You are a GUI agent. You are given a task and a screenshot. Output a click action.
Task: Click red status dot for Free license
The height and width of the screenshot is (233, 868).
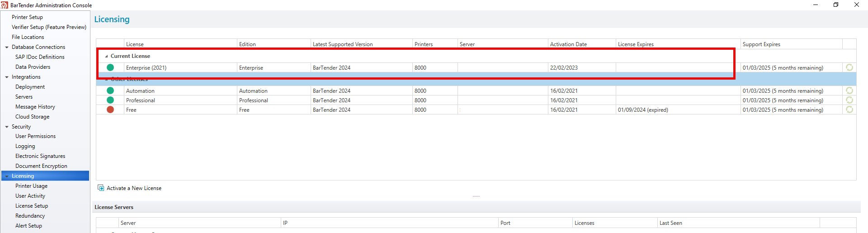coord(110,109)
